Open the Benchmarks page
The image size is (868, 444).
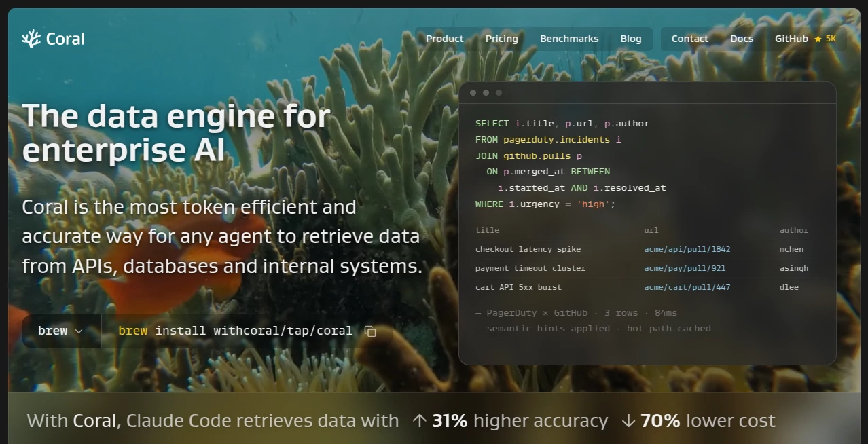pyautogui.click(x=569, y=39)
